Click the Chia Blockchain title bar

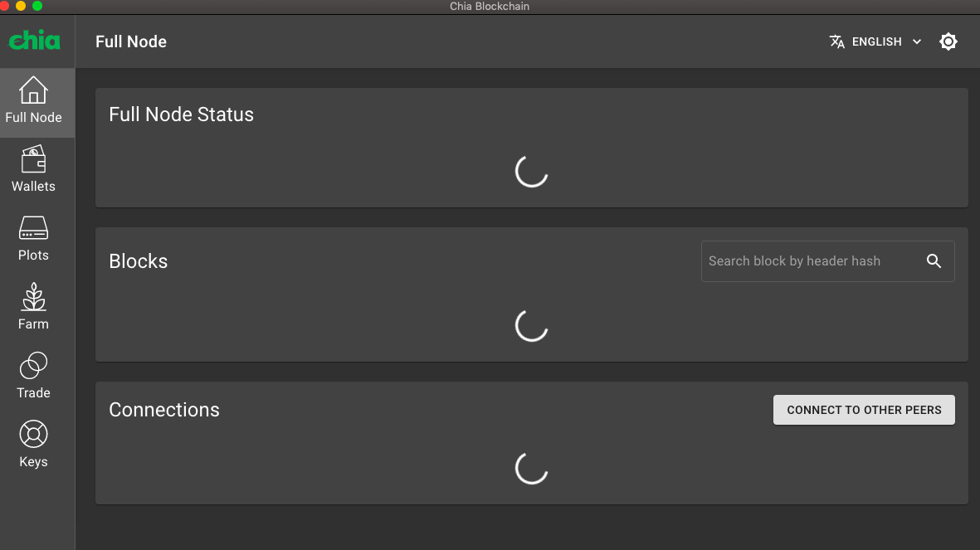coord(490,6)
